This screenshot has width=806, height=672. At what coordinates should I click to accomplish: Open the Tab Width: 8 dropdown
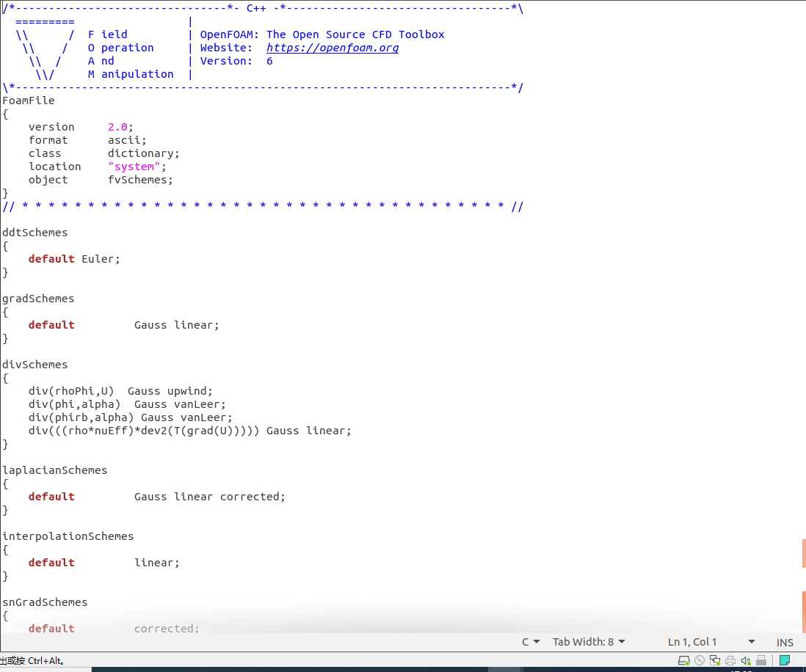589,642
